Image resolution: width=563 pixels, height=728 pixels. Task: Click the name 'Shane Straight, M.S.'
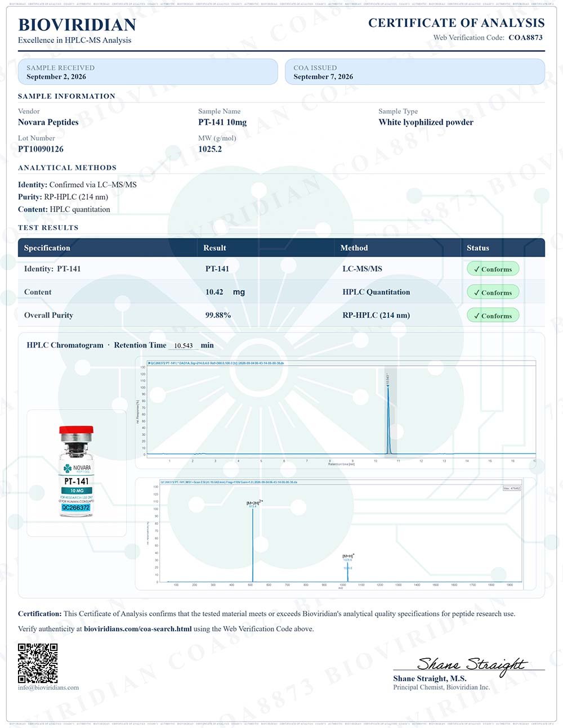pos(430,678)
